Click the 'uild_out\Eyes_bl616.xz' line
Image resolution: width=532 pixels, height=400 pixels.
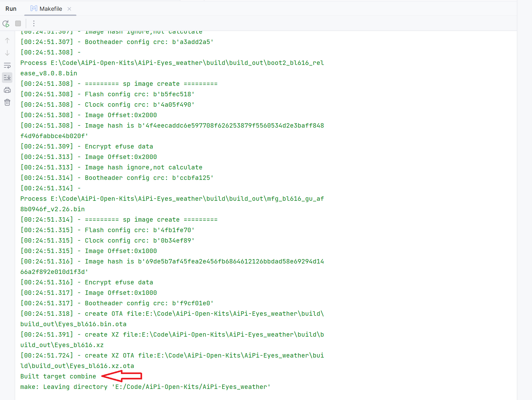(62, 345)
